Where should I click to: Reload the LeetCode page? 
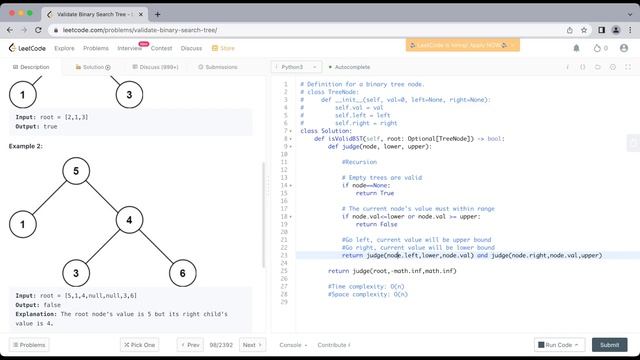[x=38, y=30]
